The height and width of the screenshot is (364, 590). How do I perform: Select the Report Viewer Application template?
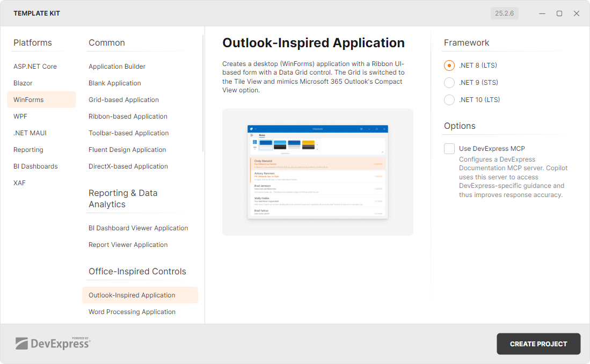click(x=128, y=245)
